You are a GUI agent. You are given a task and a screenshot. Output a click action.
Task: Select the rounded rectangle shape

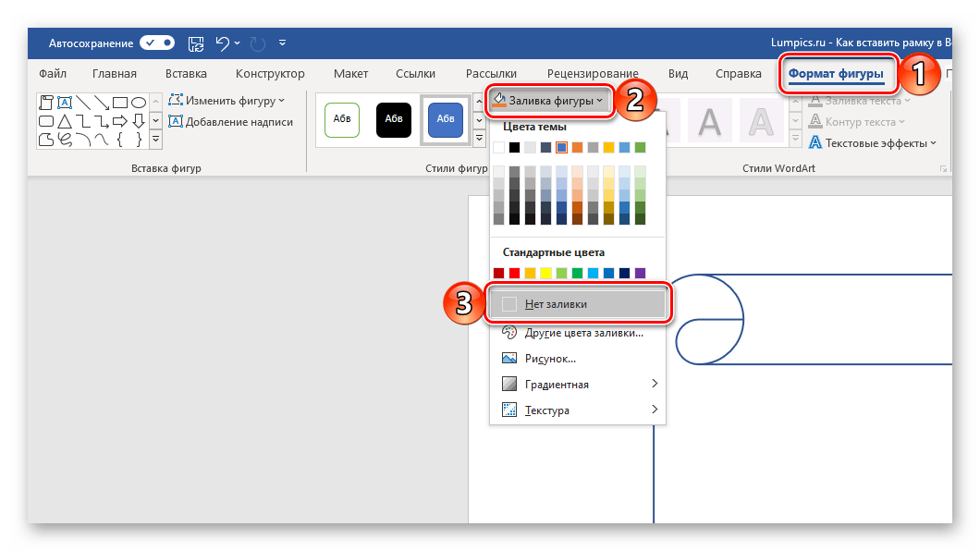[46, 121]
